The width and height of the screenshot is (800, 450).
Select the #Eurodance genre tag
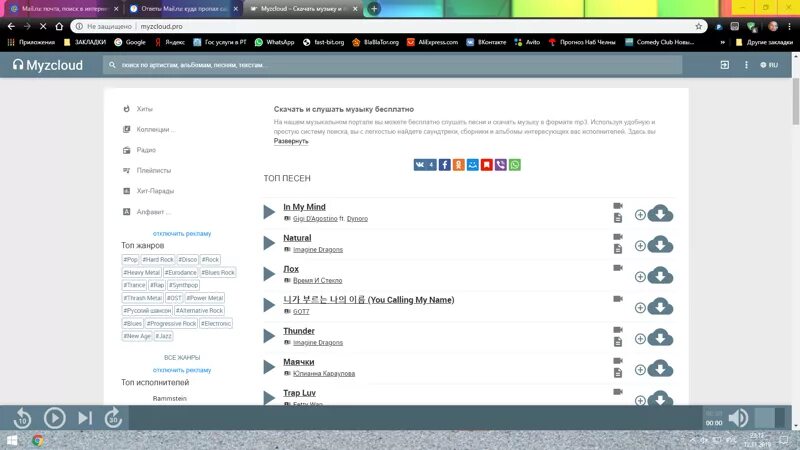181,272
